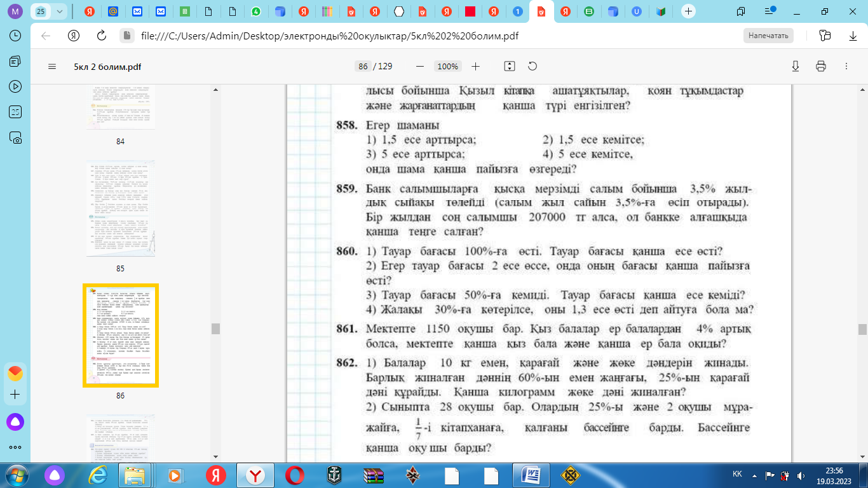Print the PDF with printer icon
This screenshot has width=868, height=488.
(x=820, y=67)
